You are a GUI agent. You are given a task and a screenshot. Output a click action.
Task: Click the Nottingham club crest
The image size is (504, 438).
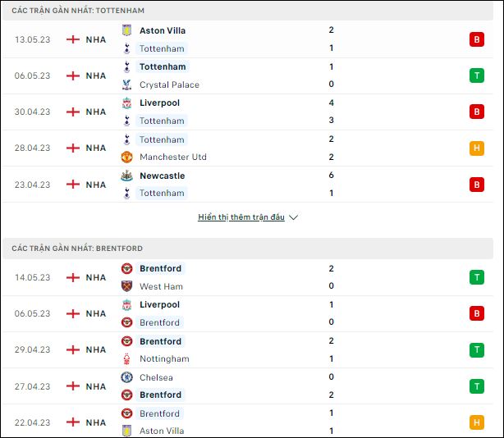pyautogui.click(x=126, y=358)
